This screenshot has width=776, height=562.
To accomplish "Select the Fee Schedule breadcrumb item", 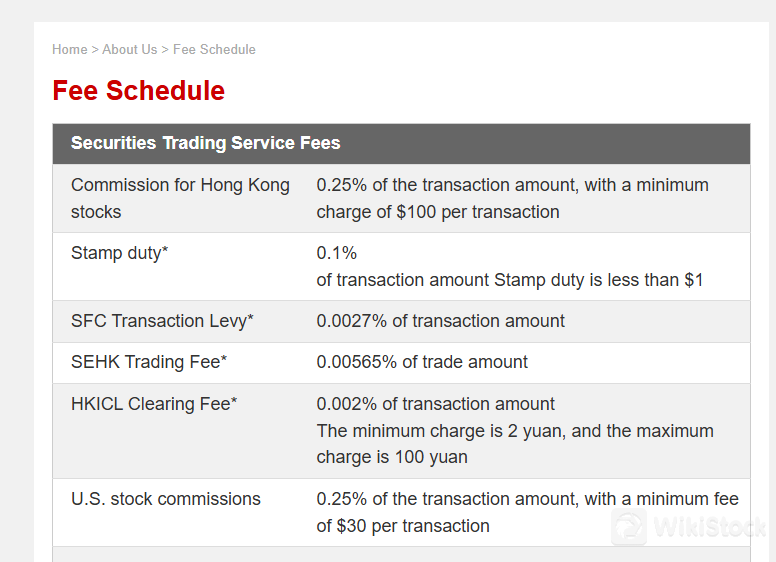I will [x=214, y=49].
